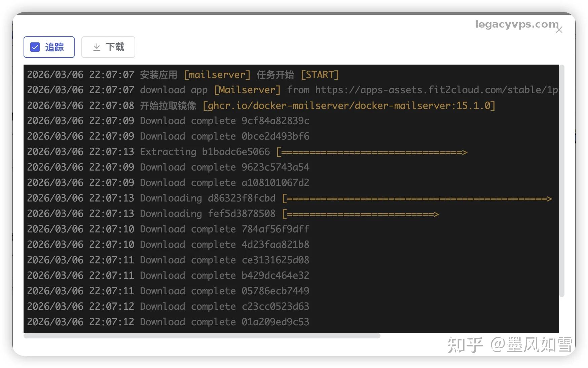Click the hash b1badc6e5066 in the Extracting line
This screenshot has height=368, width=588.
coord(236,152)
